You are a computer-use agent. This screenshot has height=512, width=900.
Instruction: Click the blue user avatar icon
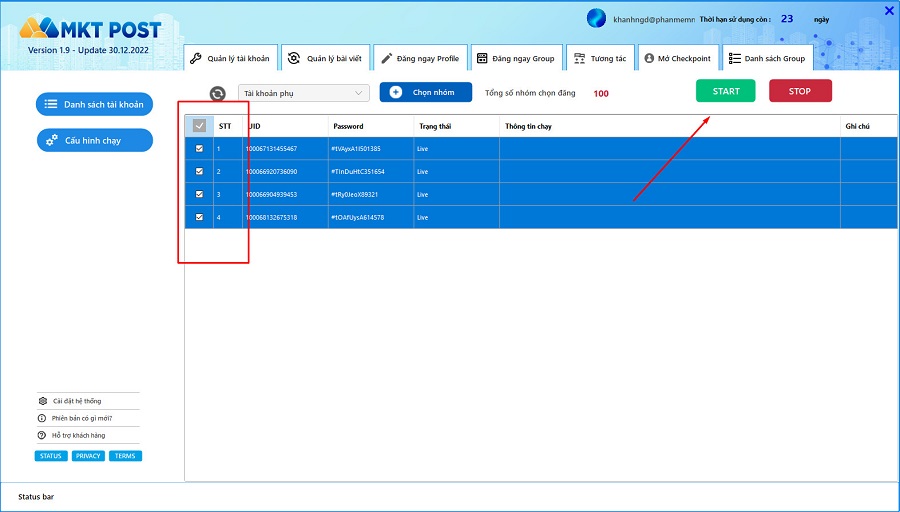click(x=596, y=18)
